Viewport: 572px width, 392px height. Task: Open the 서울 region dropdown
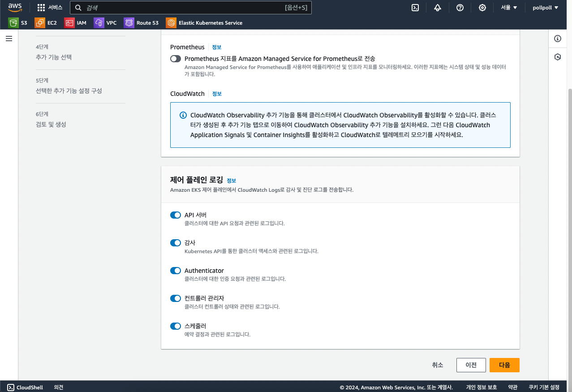pyautogui.click(x=509, y=8)
